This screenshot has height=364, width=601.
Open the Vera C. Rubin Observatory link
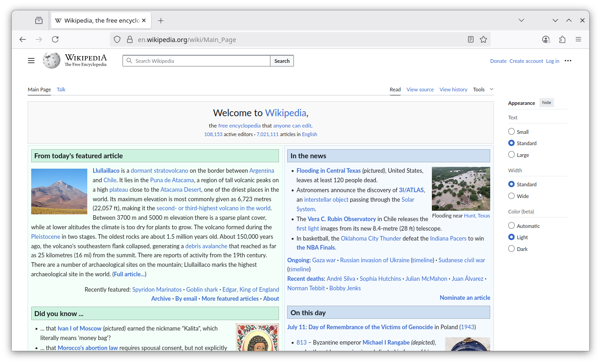(x=342, y=219)
